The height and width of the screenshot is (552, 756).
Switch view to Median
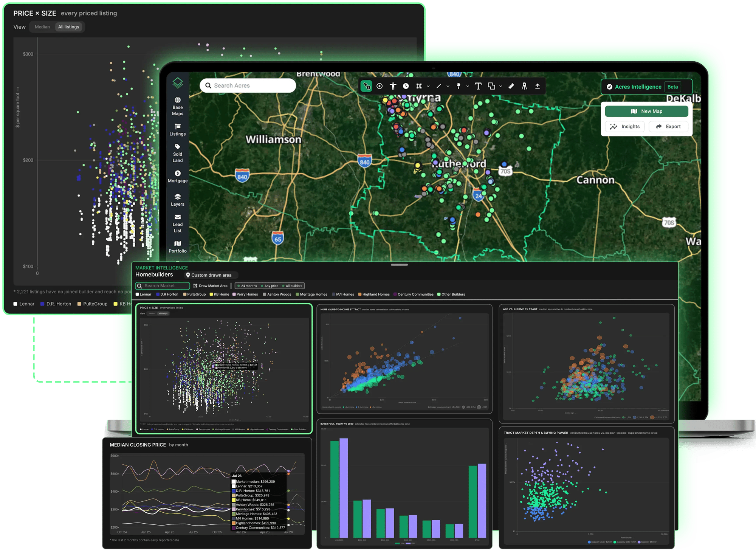[x=42, y=27]
